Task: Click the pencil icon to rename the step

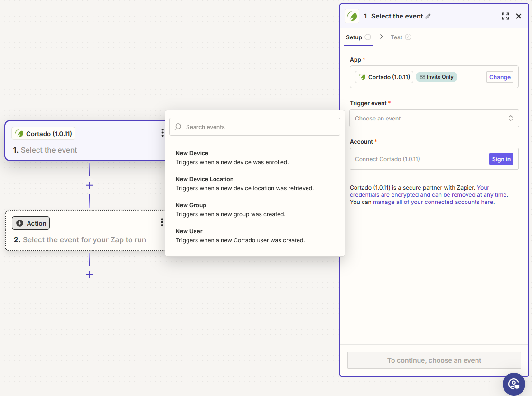Action: [x=428, y=16]
